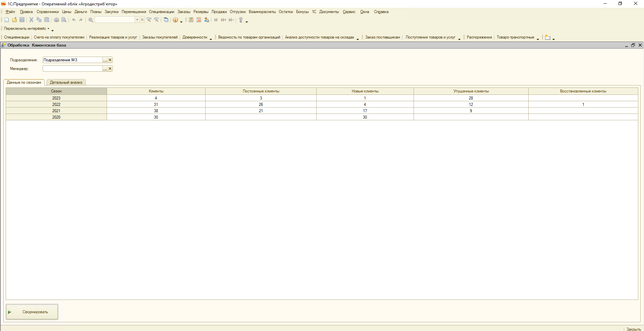The height and width of the screenshot is (331, 644).
Task: Open the calendar icon in toolbar
Action: (x=199, y=20)
